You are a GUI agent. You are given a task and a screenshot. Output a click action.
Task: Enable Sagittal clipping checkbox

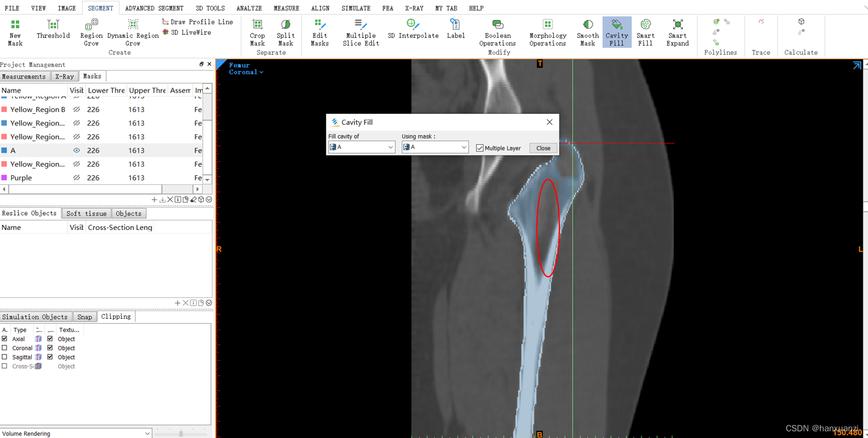5,357
